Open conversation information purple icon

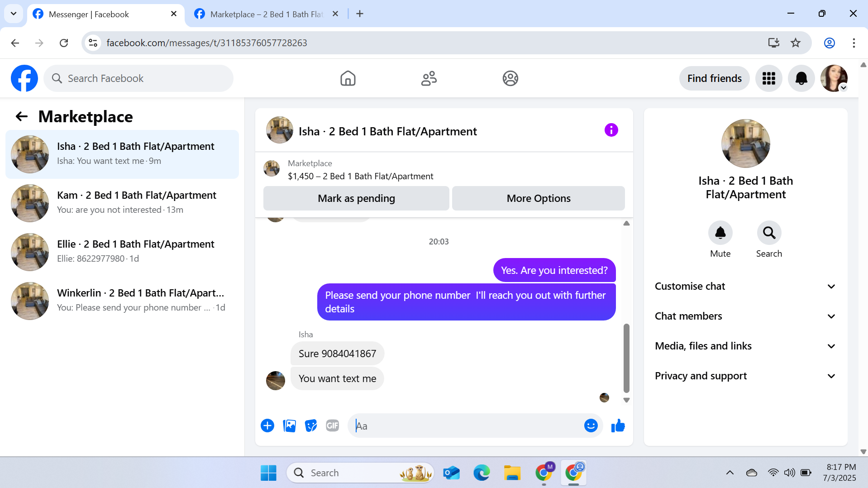(x=611, y=130)
